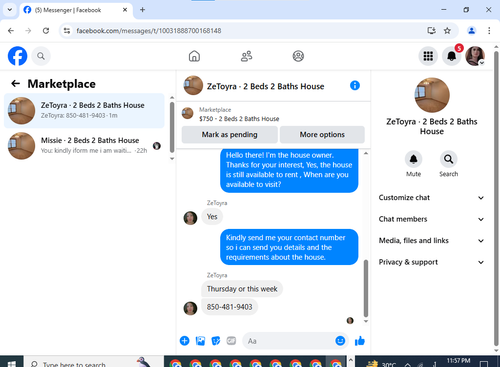Open Chrome's three-dot menu
The image size is (500, 367).
(x=489, y=31)
